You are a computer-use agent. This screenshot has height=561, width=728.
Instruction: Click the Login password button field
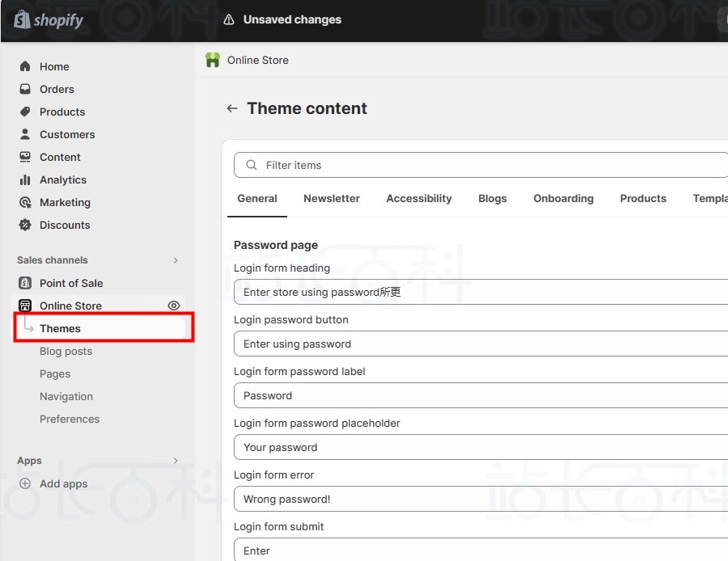click(480, 344)
